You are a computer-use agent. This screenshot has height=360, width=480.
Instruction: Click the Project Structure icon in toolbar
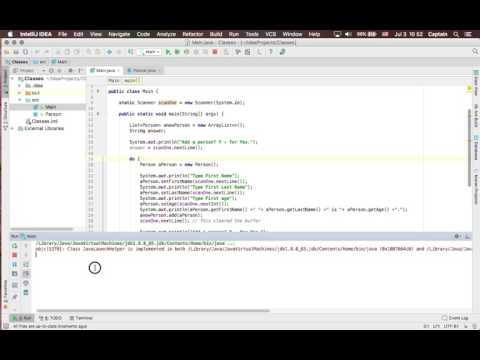click(247, 52)
